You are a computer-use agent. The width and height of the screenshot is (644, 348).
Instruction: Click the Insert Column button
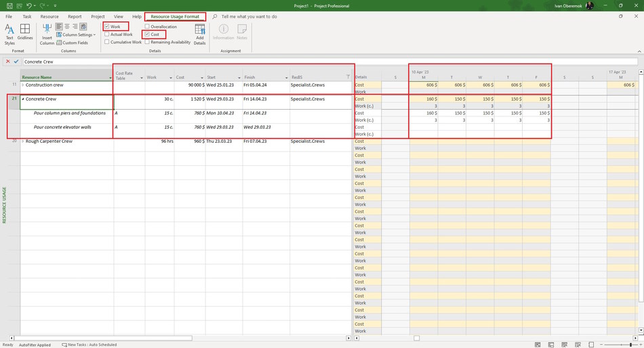click(47, 34)
